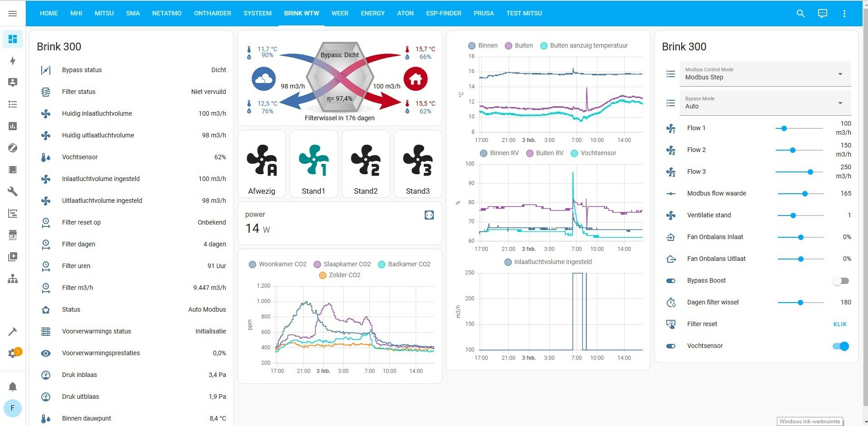Screen dimensions: 868x426
Task: Open the three-dot overflow menu
Action: tap(844, 14)
